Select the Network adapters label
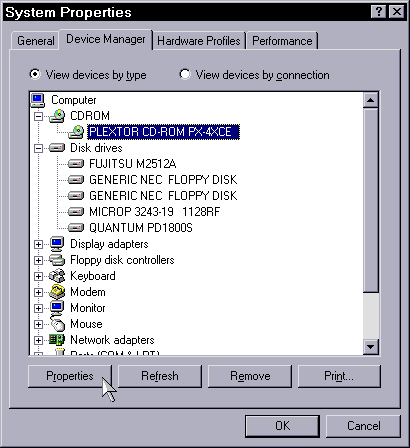The height and width of the screenshot is (448, 410). pos(112,340)
